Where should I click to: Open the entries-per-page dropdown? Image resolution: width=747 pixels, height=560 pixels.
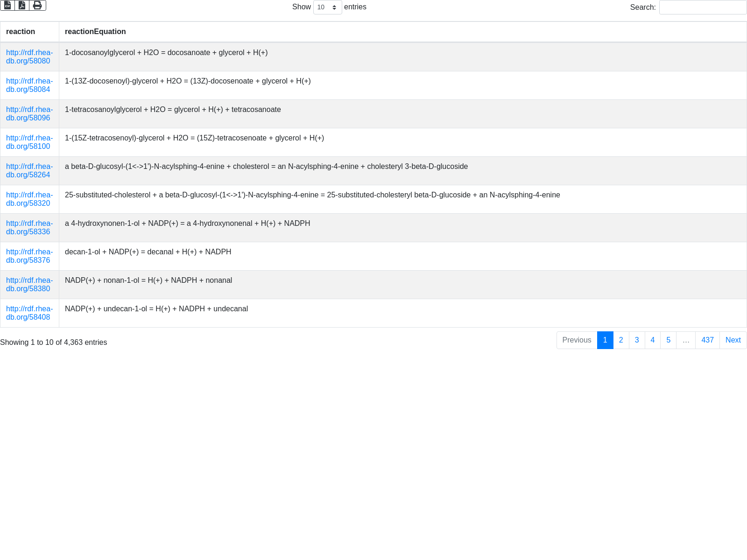click(327, 7)
